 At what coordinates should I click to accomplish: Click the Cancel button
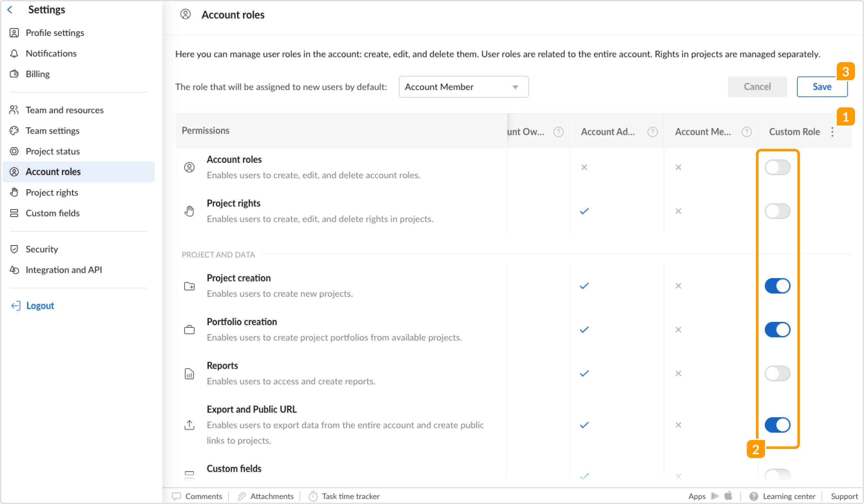757,87
